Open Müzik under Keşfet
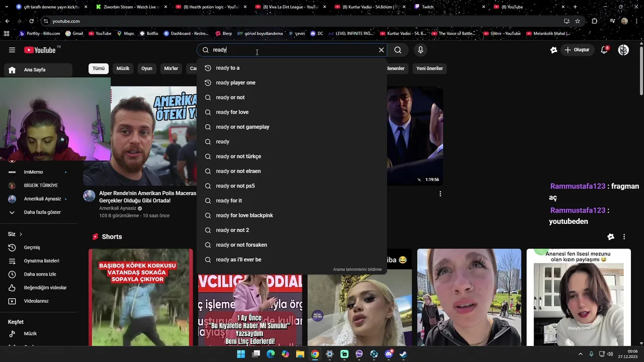The height and width of the screenshot is (362, 644). pyautogui.click(x=38, y=333)
